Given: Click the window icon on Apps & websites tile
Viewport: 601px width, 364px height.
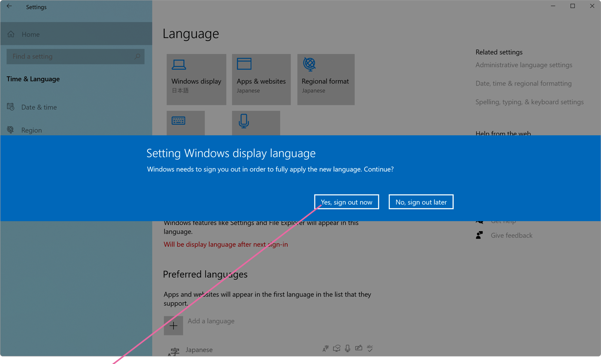Looking at the screenshot, I should [x=244, y=64].
